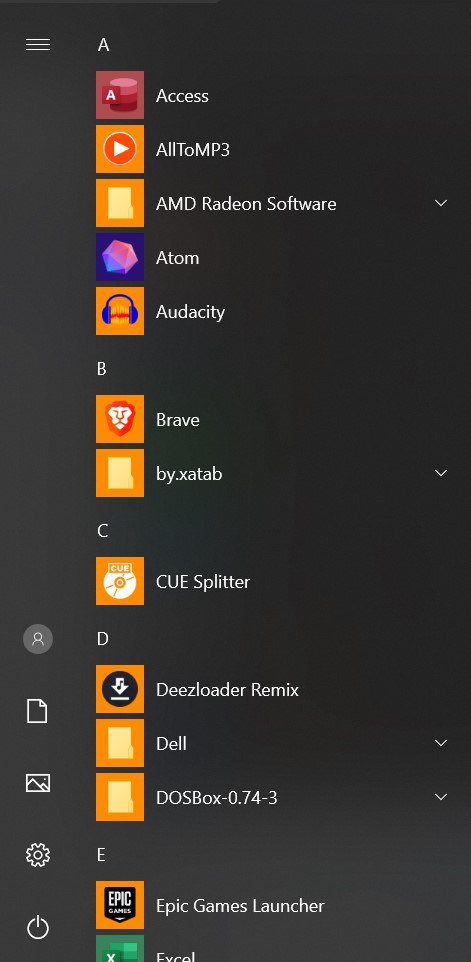Screen dimensions: 471x962
Task: Click the Epic Games Launcher label
Action: click(240, 906)
